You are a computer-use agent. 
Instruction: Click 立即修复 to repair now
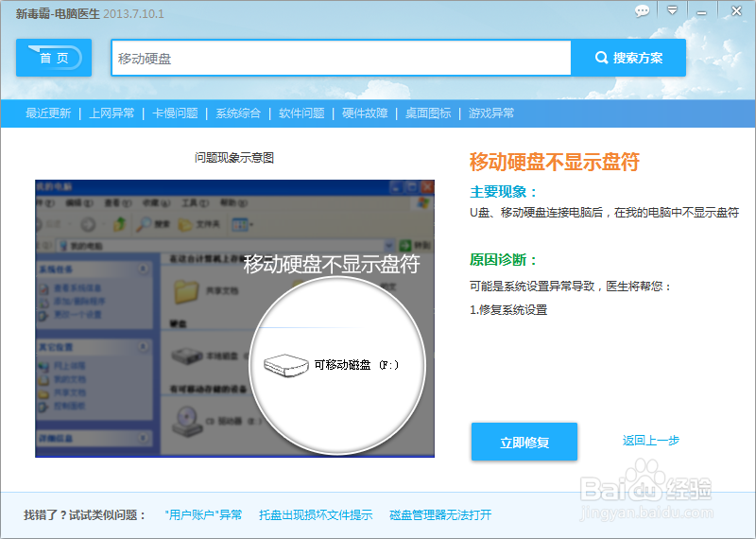(524, 442)
